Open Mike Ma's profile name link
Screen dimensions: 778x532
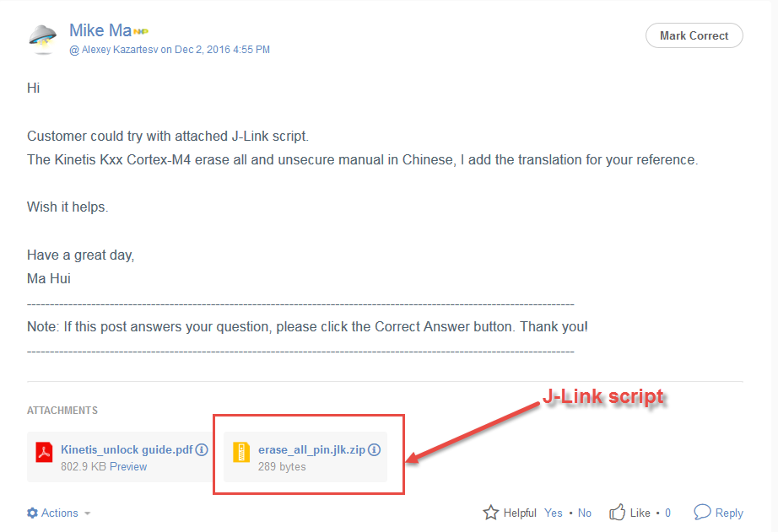point(100,30)
